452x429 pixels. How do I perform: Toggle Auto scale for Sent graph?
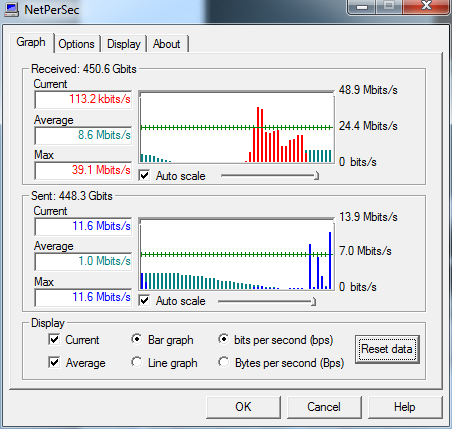click(144, 300)
